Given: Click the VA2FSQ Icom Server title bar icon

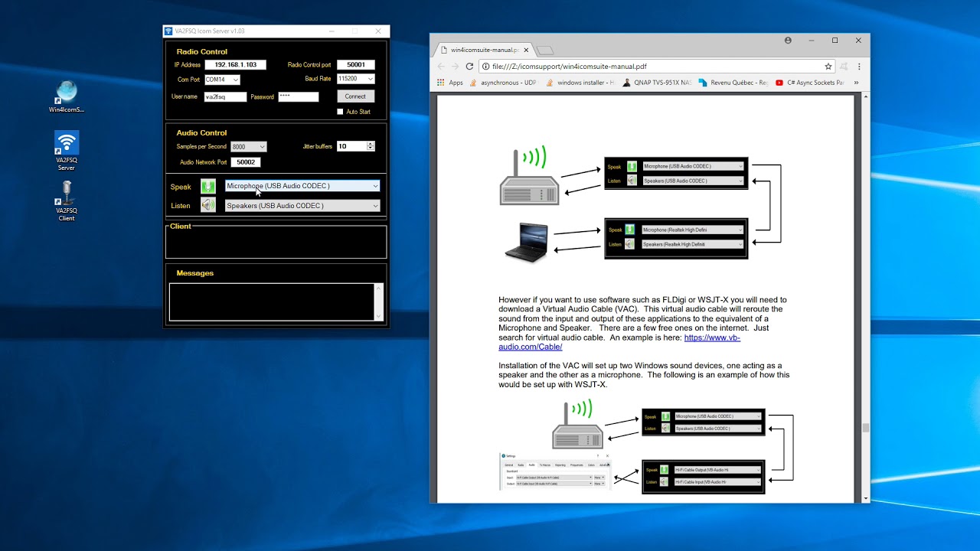Looking at the screenshot, I should point(168,31).
